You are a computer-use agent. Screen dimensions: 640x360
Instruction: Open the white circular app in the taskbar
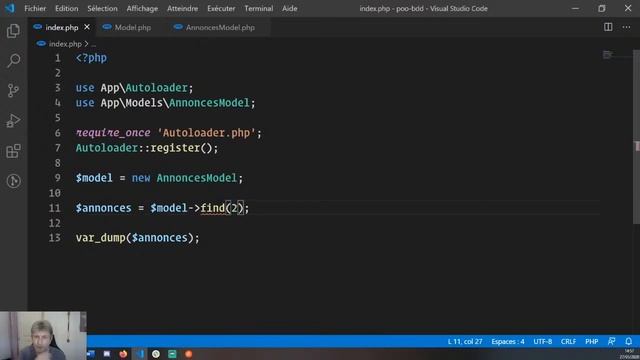[156, 354]
